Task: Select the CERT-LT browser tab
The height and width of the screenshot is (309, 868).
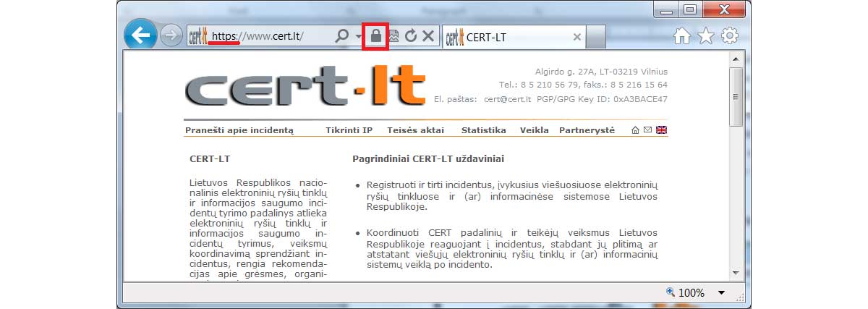Action: coord(514,37)
